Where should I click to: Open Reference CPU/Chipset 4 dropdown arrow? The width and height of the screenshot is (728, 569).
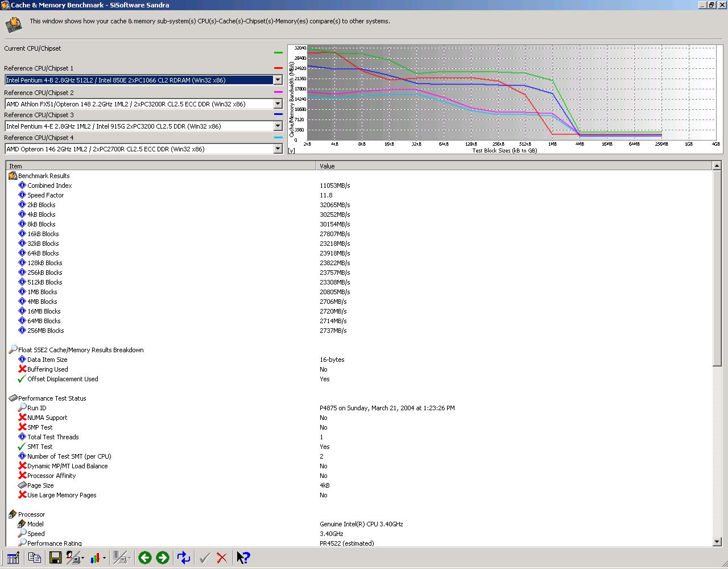point(278,149)
